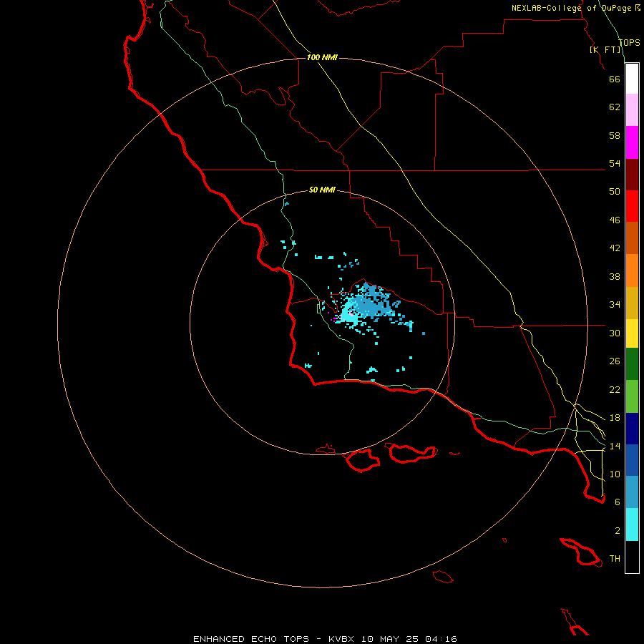The image size is (644, 644).
Task: Pick the orange 38 kft legend band
Action: 632,270
